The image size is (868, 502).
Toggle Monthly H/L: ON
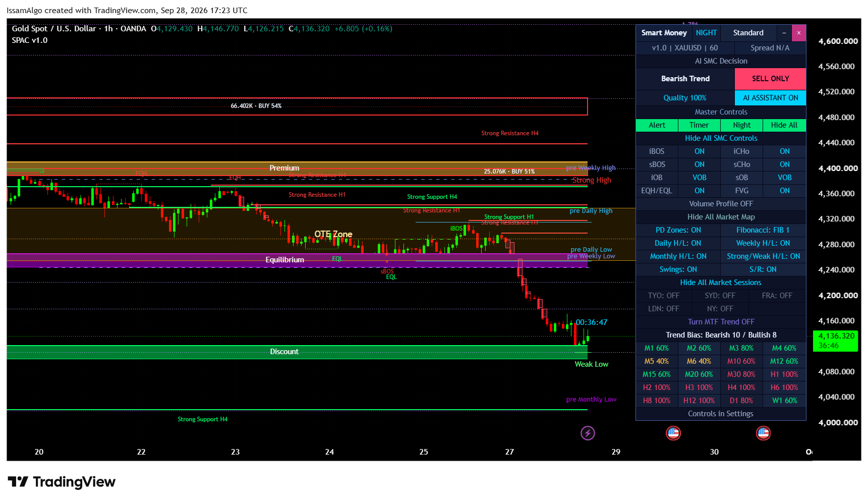click(x=678, y=256)
